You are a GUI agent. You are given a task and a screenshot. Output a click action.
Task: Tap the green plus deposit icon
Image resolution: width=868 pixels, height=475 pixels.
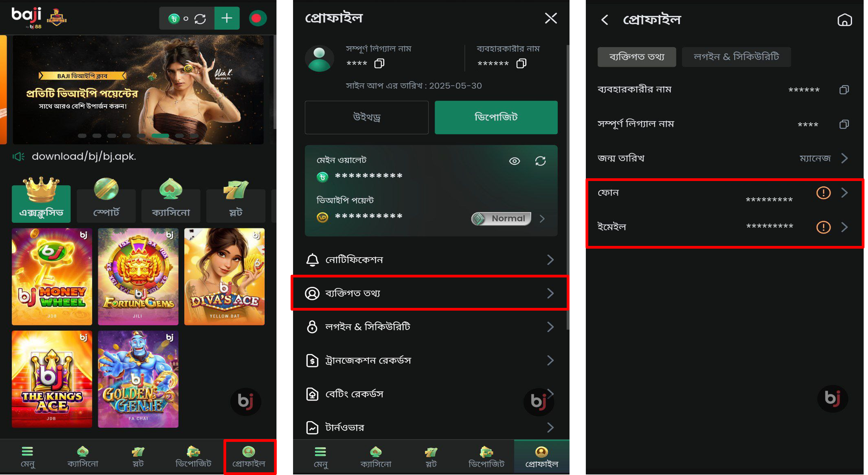point(227,18)
